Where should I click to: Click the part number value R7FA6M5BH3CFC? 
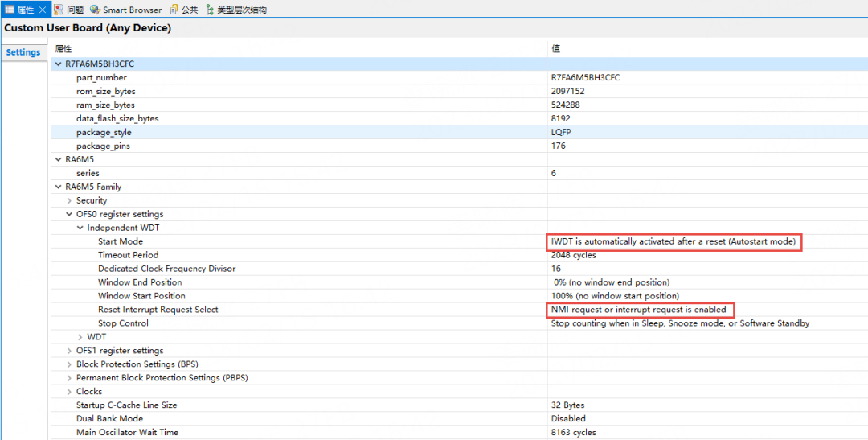click(586, 77)
